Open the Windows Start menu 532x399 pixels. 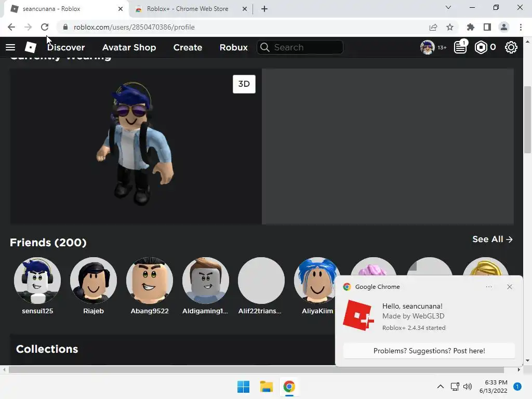[x=243, y=387]
